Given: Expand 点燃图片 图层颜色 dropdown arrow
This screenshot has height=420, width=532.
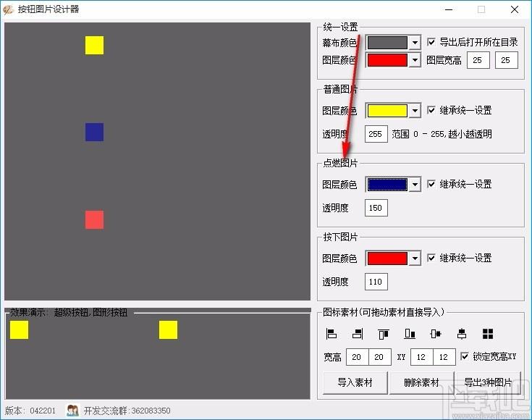Looking at the screenshot, I should (x=415, y=185).
